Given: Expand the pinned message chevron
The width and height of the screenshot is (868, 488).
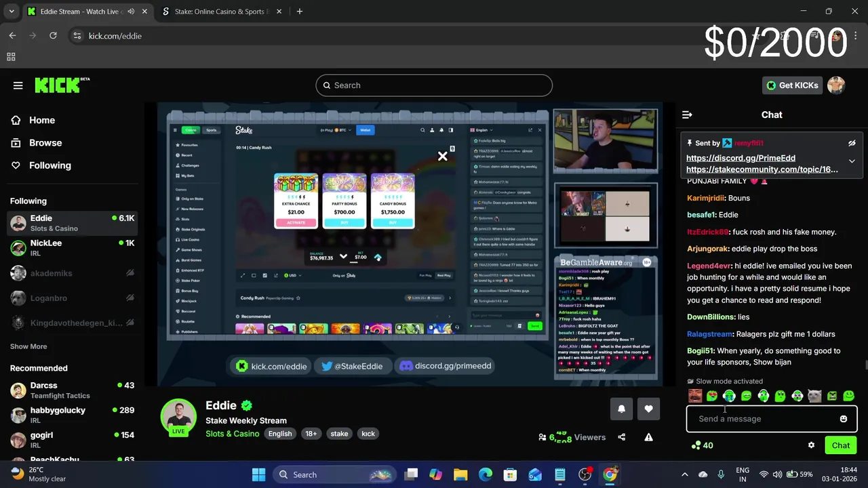Looking at the screenshot, I should pyautogui.click(x=852, y=161).
